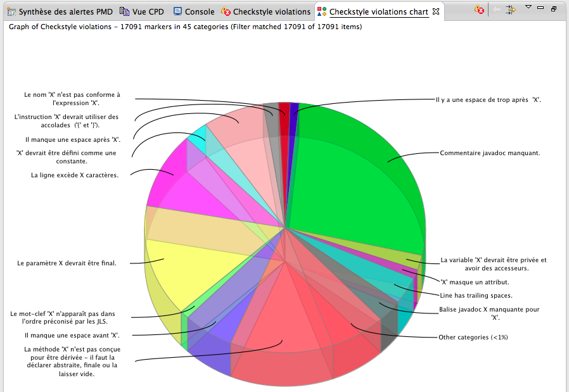Viewport: 569px width, 392px height.
Task: Click the Vue CPD tab icon
Action: 125,11
